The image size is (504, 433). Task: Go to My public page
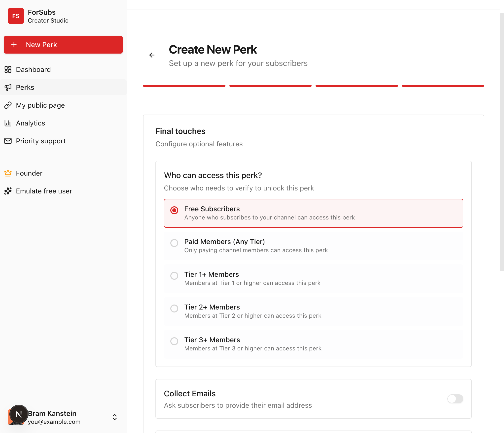coord(40,105)
